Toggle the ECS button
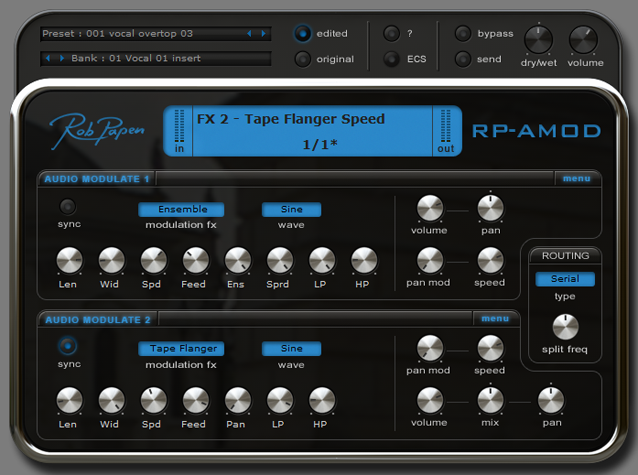 392,59
